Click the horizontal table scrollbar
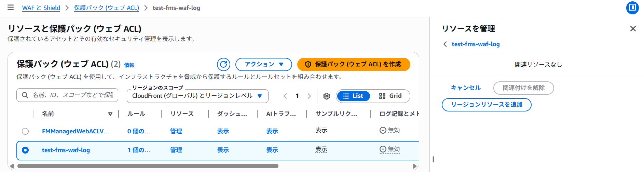This screenshot has height=172, width=644. click(x=148, y=166)
